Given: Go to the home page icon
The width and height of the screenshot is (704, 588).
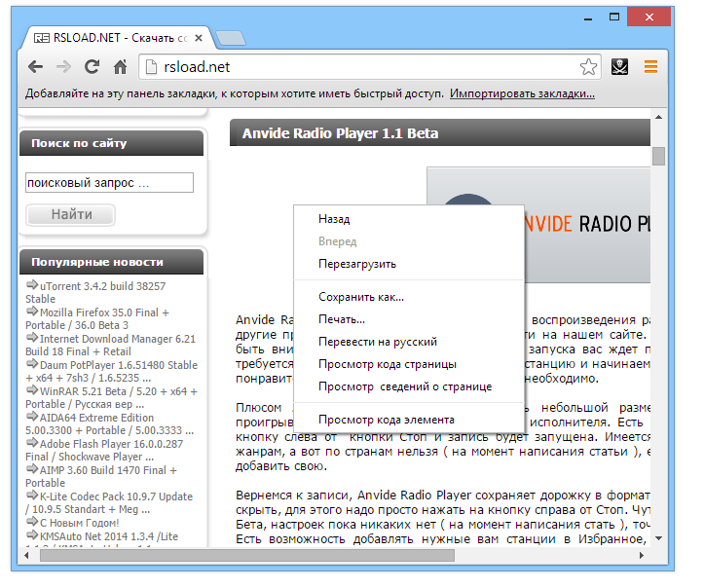Looking at the screenshot, I should click(120, 67).
